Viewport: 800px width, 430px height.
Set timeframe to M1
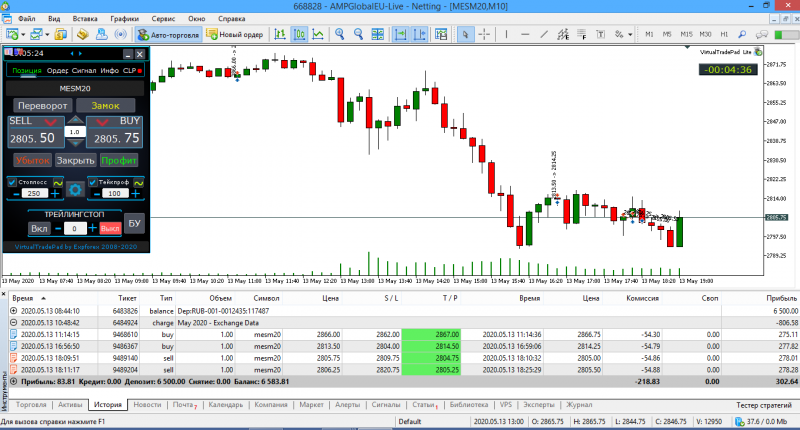pos(649,34)
